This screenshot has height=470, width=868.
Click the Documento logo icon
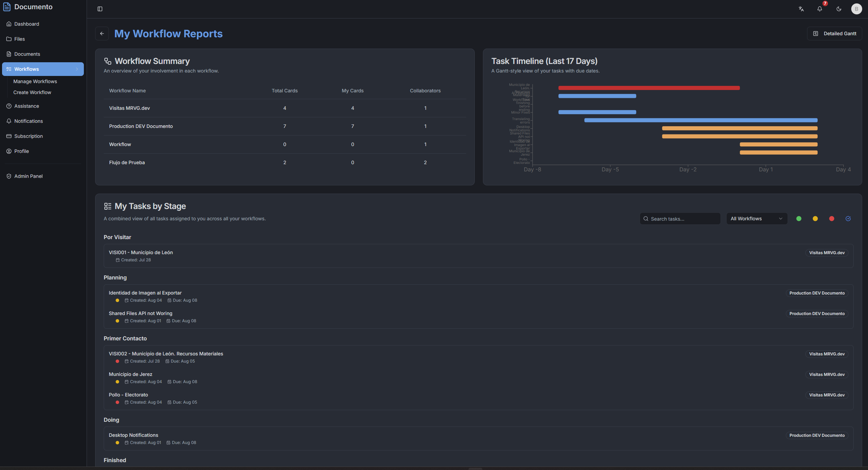[x=7, y=7]
